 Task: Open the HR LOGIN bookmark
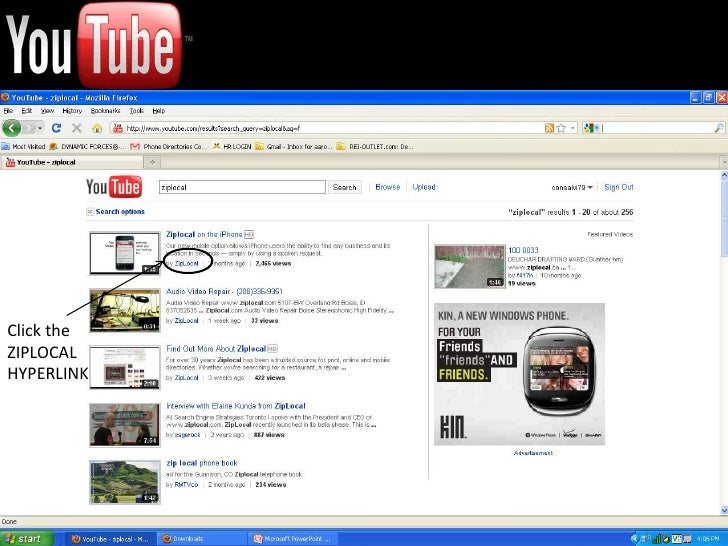(x=232, y=147)
